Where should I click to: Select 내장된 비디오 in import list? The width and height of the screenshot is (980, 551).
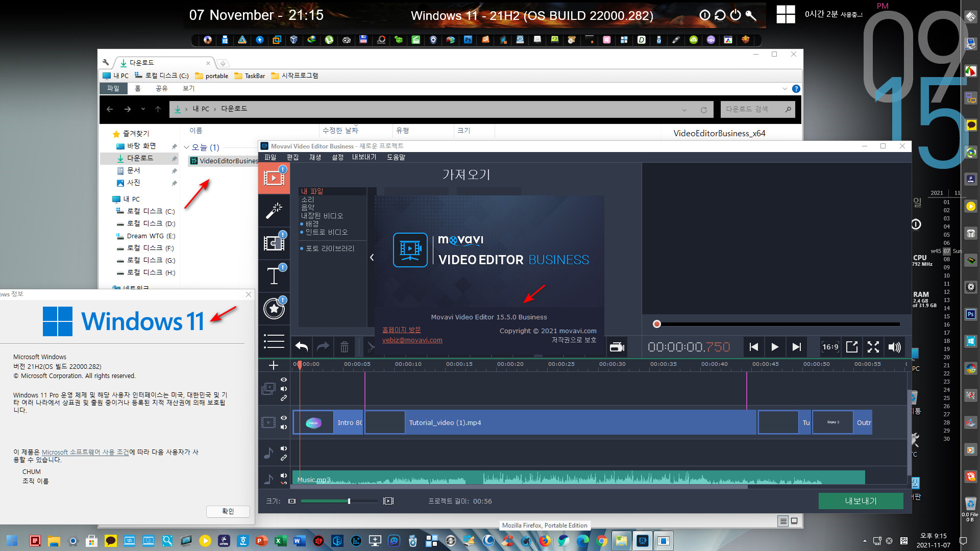point(322,216)
